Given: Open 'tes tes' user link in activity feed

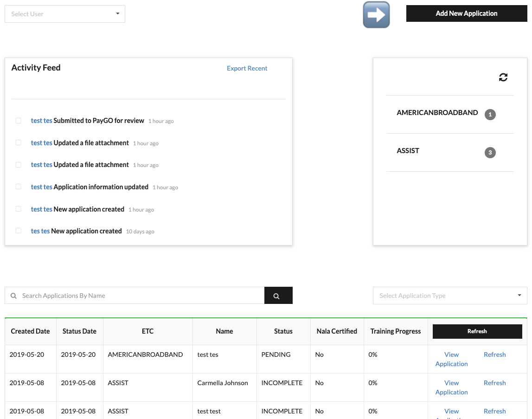Looking at the screenshot, I should (40, 231).
